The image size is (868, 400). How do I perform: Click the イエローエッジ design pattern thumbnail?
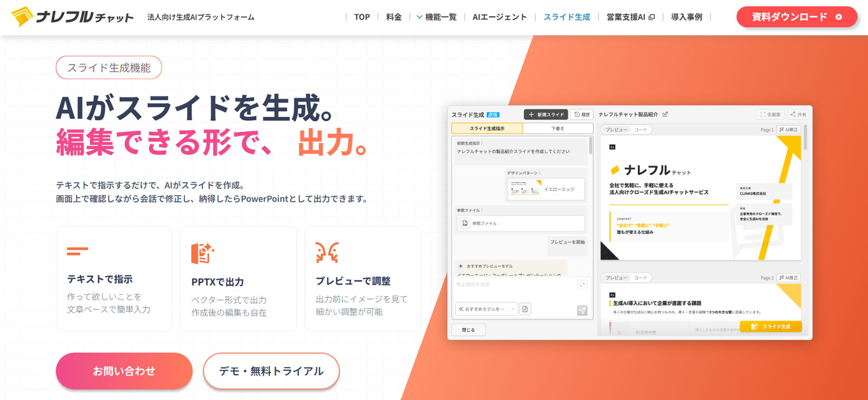525,189
